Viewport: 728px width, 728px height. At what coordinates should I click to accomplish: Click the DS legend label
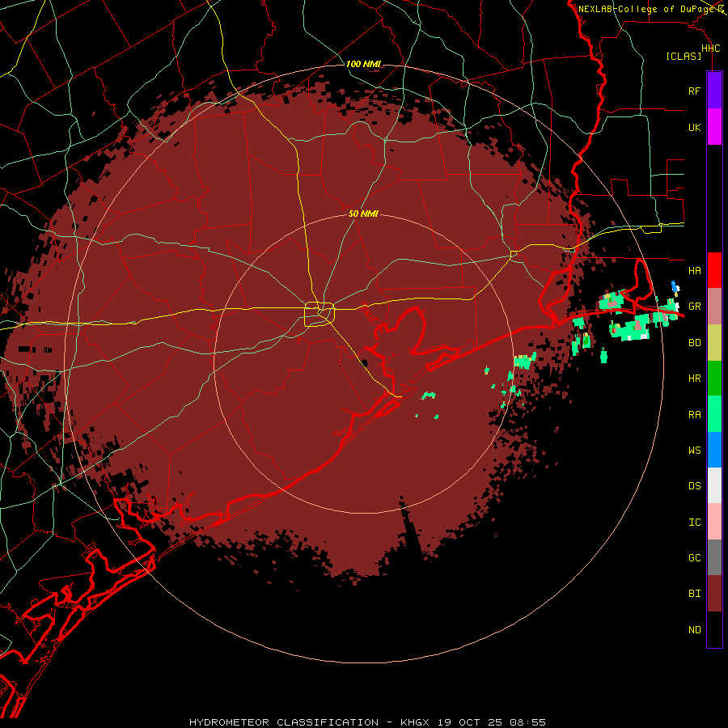click(x=694, y=486)
